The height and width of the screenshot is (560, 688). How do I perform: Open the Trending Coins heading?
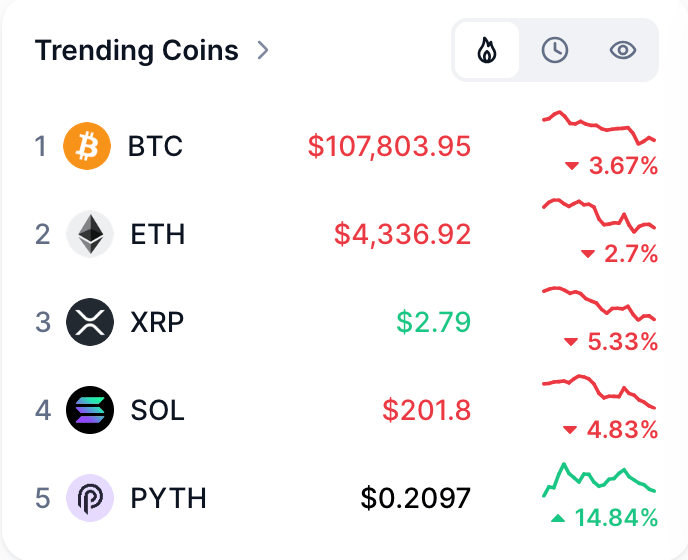pyautogui.click(x=137, y=50)
